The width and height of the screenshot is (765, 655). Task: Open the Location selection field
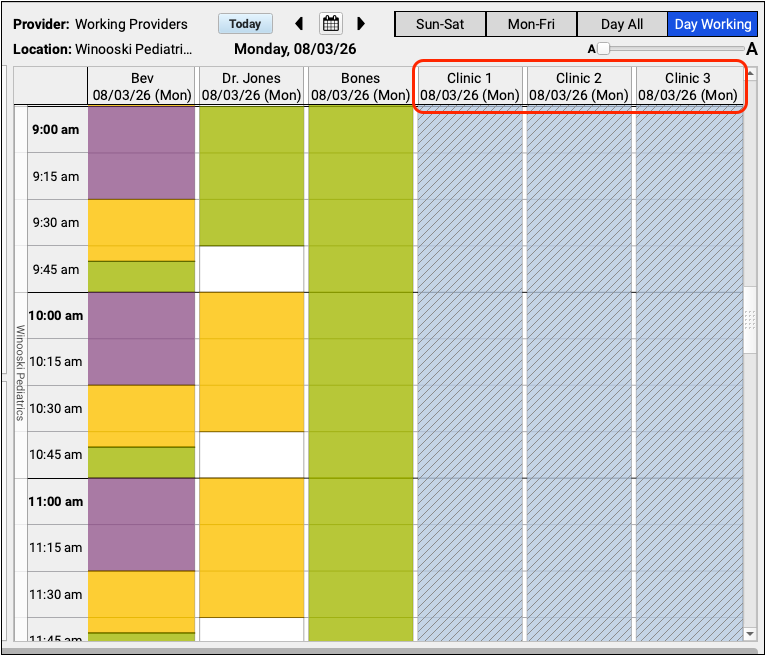134,49
